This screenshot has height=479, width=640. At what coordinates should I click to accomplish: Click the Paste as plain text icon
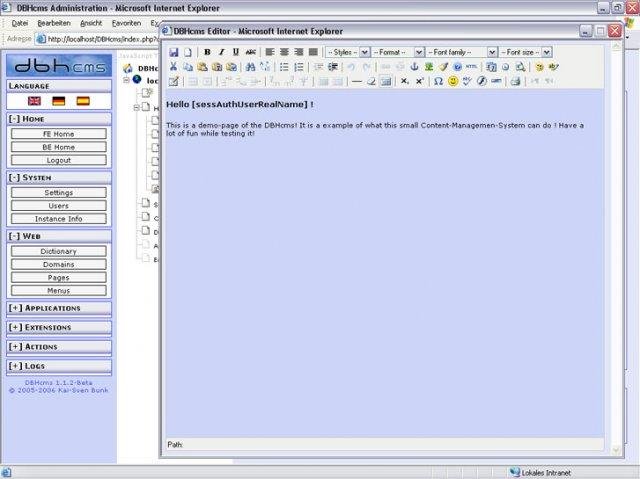(217, 67)
